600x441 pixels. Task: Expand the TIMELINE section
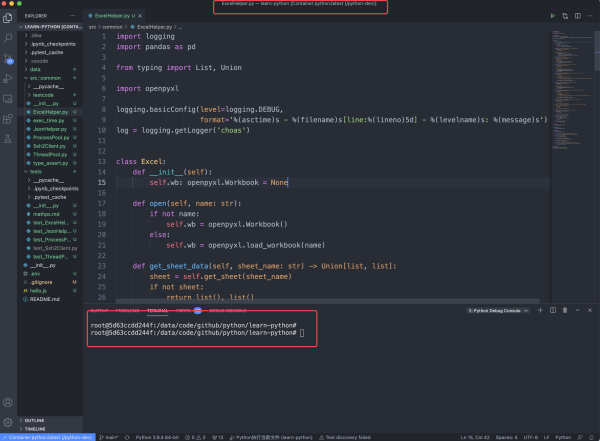[x=35, y=428]
